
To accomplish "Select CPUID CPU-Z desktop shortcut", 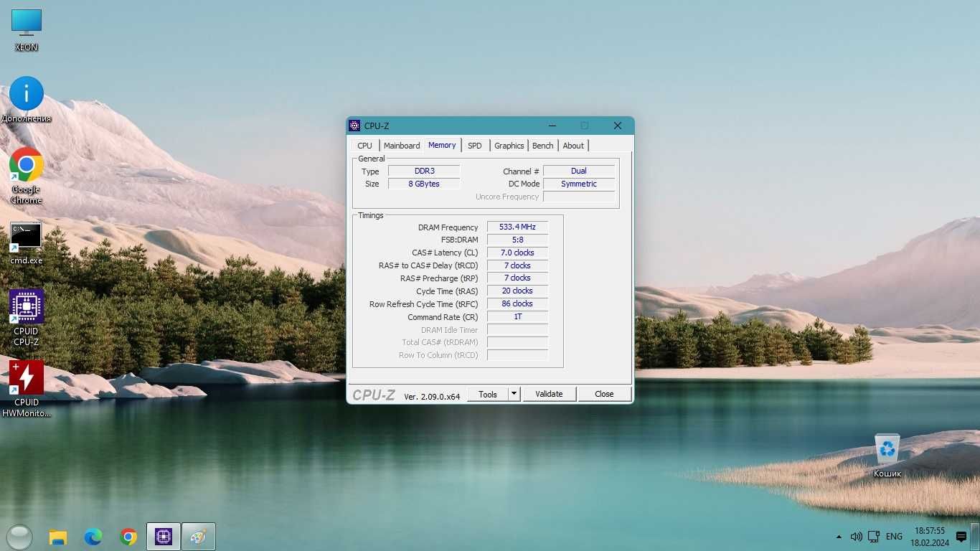I will [27, 318].
